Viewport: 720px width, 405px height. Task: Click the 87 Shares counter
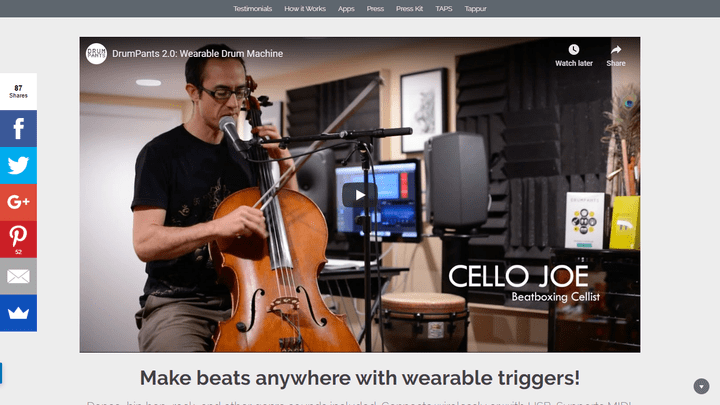(x=18, y=91)
